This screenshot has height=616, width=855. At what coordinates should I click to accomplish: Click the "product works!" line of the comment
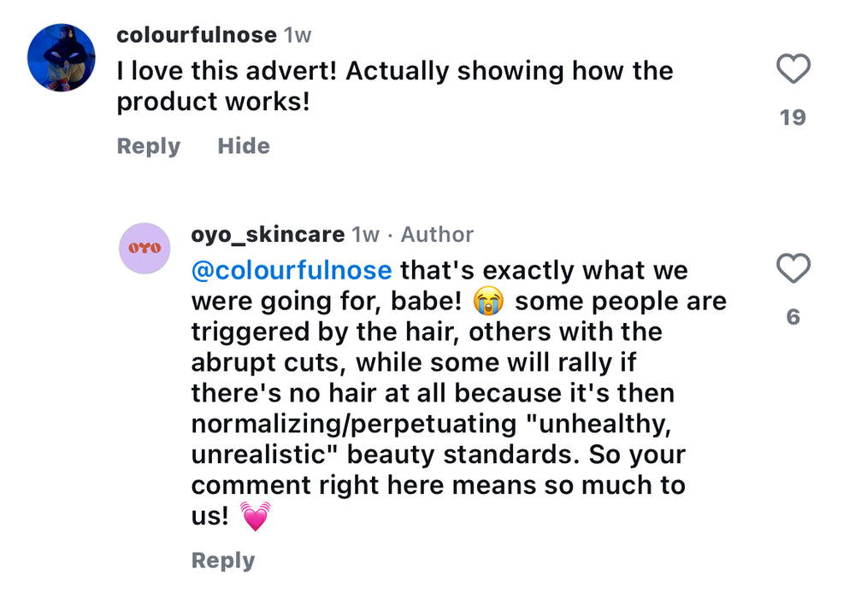(x=213, y=102)
